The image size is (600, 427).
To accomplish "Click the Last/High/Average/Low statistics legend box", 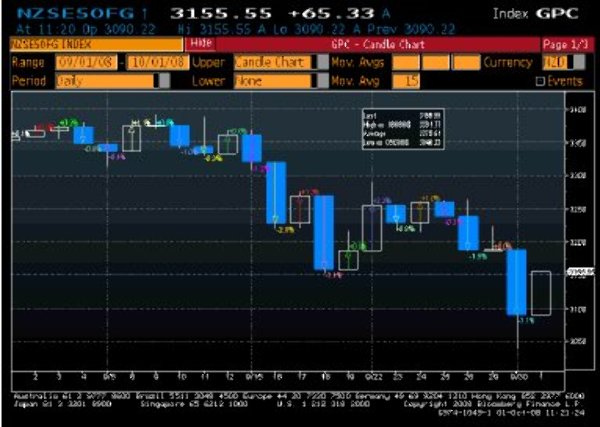I will pyautogui.click(x=403, y=130).
